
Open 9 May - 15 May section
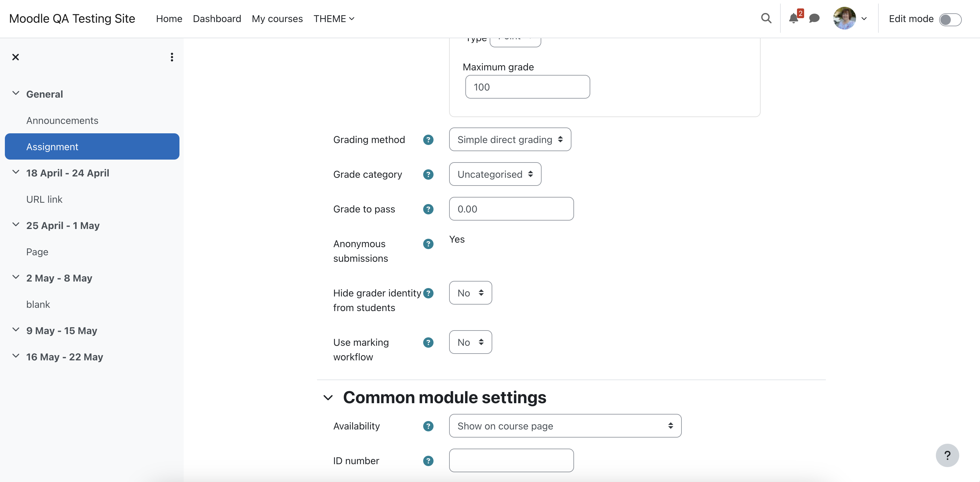(x=62, y=331)
